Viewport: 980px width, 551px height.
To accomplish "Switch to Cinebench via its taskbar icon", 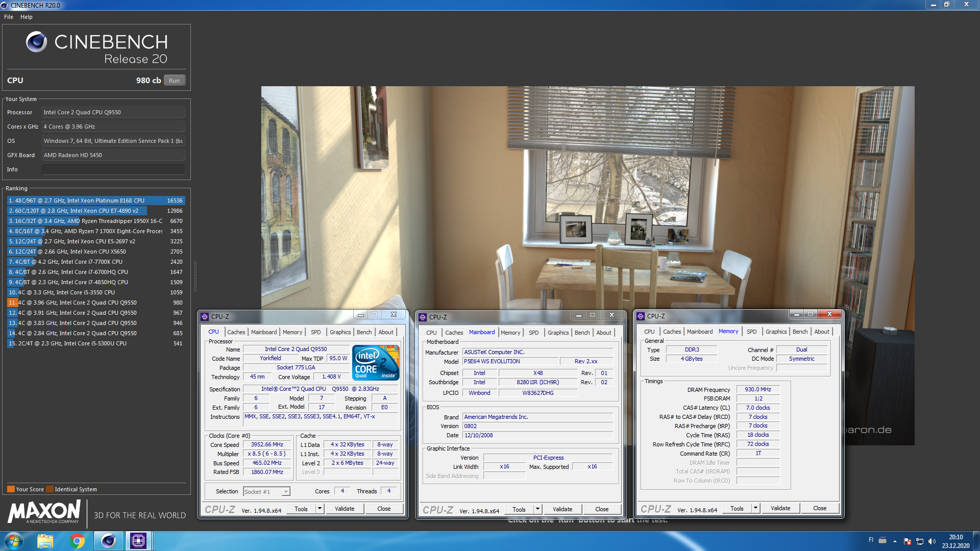I will click(108, 541).
